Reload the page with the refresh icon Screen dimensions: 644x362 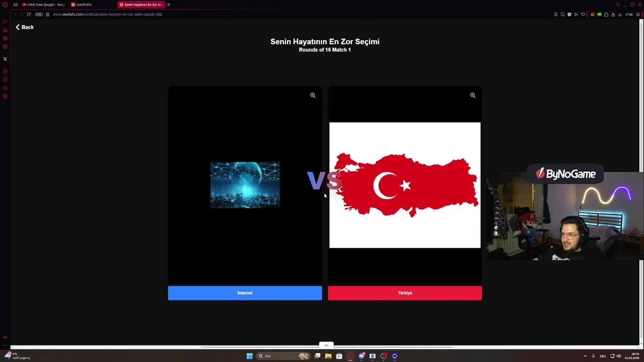[x=29, y=14]
